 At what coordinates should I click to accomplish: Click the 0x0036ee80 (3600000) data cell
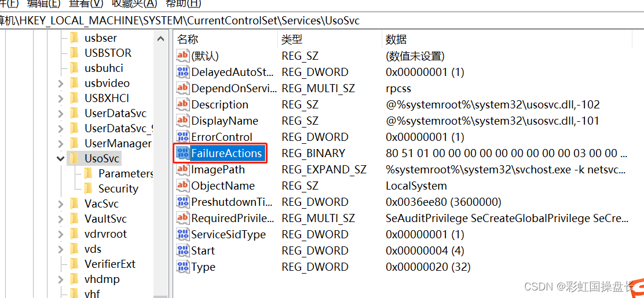pyautogui.click(x=444, y=202)
